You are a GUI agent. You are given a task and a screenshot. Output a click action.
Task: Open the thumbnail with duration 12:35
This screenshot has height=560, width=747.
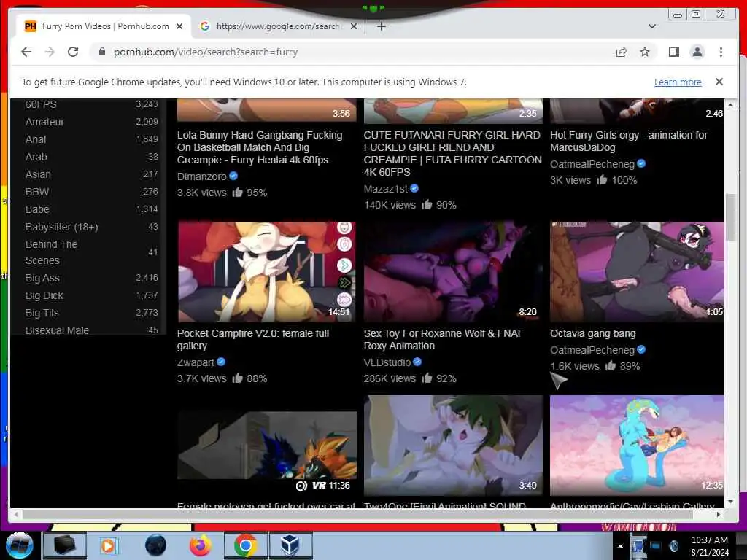pos(637,446)
